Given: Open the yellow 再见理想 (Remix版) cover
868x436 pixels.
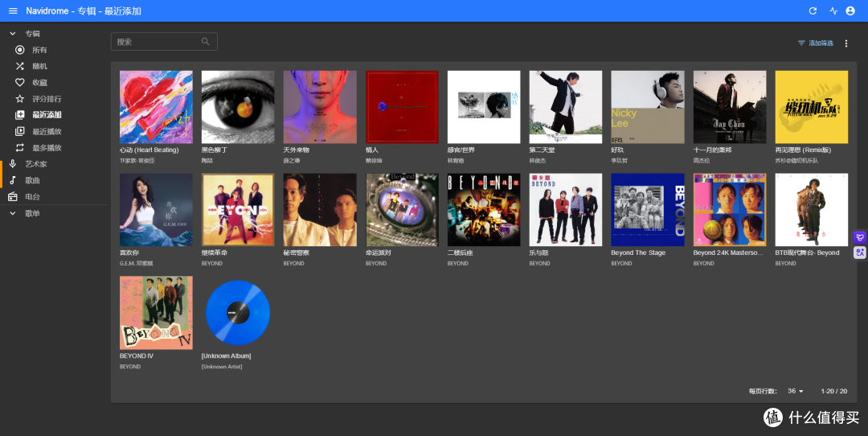Looking at the screenshot, I should [812, 107].
